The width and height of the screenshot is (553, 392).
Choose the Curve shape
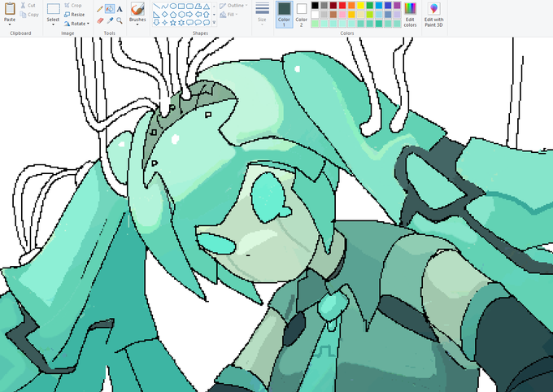coord(165,7)
